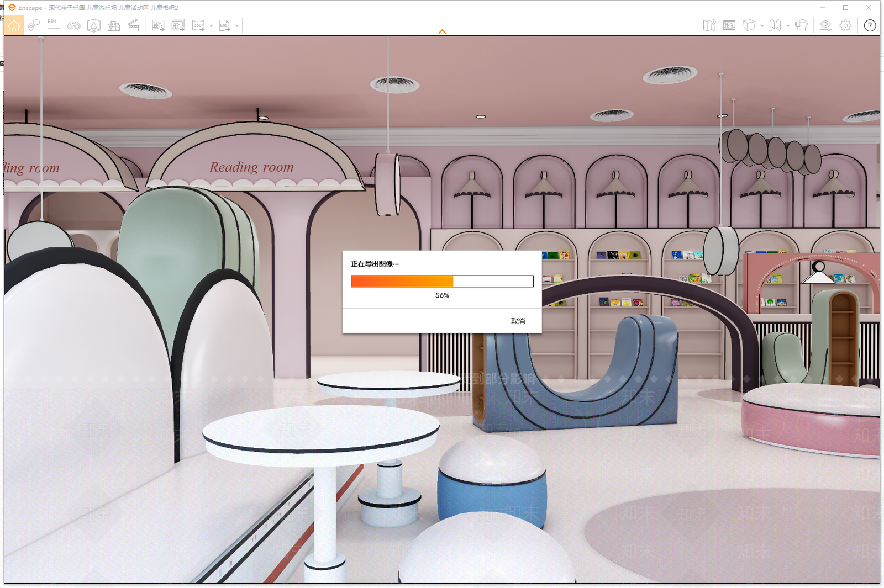884x588 pixels.
Task: Expand the EXE export dropdown arrow
Action: (237, 25)
